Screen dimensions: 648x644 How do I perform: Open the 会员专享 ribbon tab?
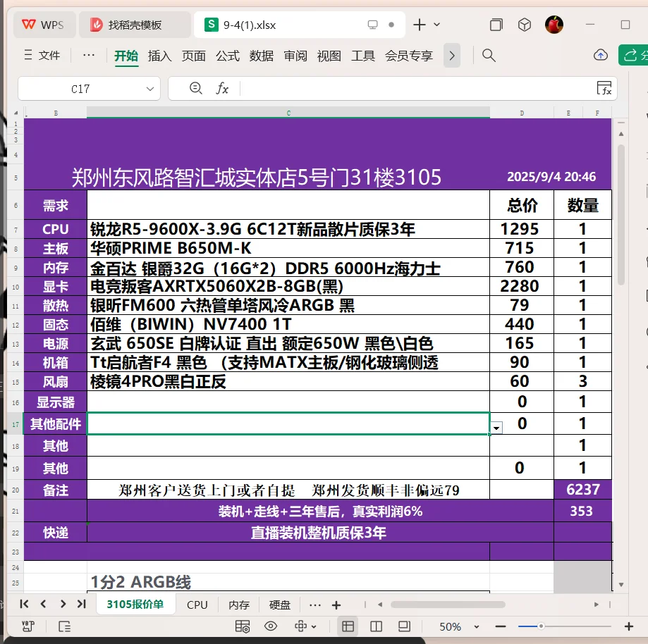(409, 56)
